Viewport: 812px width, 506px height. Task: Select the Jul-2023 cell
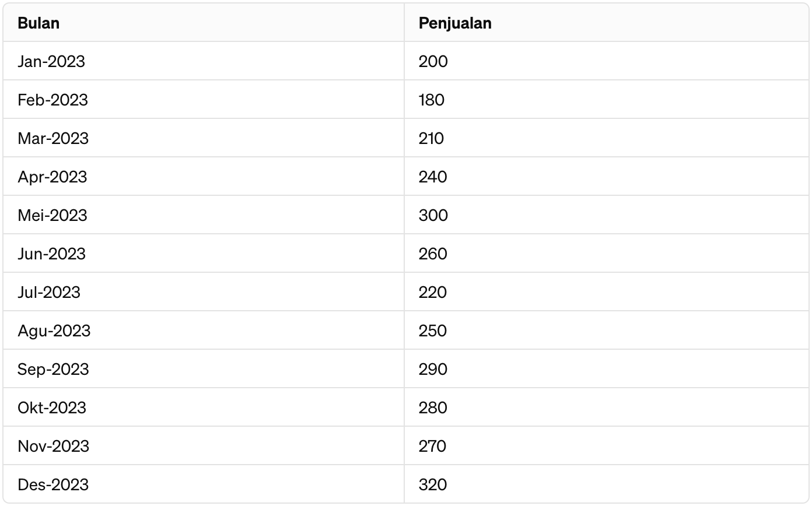[204, 292]
